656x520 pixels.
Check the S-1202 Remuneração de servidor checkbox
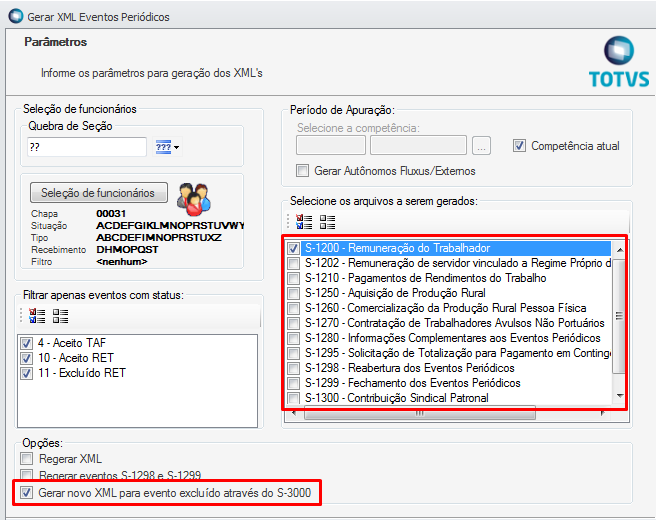coord(293,263)
